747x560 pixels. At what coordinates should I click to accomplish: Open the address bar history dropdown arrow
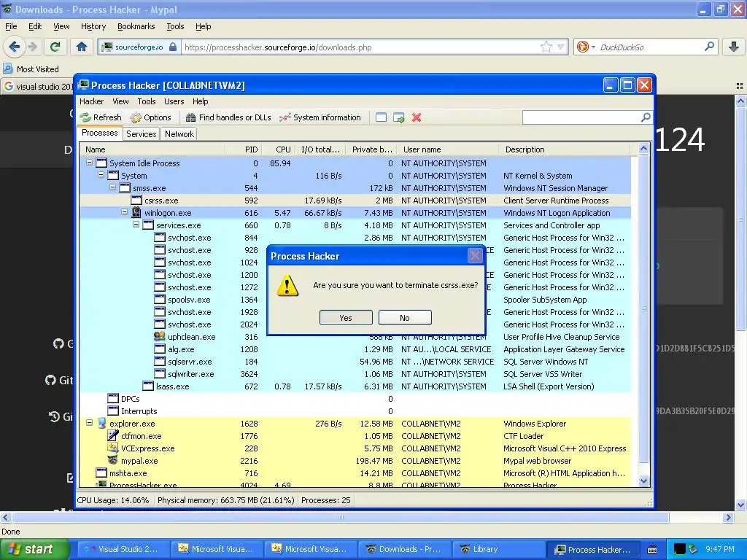click(x=561, y=47)
